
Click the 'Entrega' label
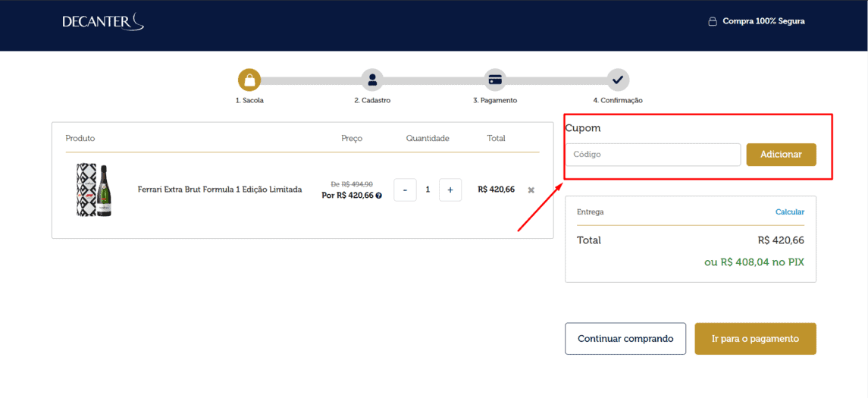click(x=590, y=212)
